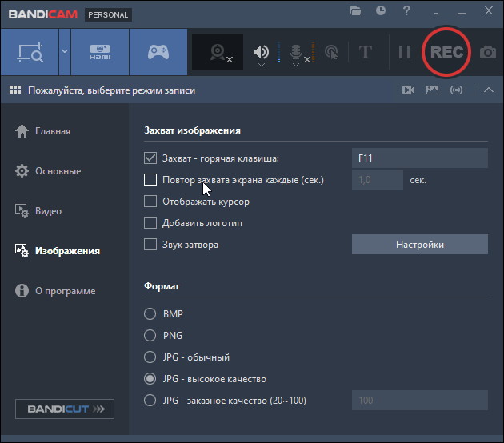
Task: Enable Отображать курсор checkbox
Action: (150, 202)
